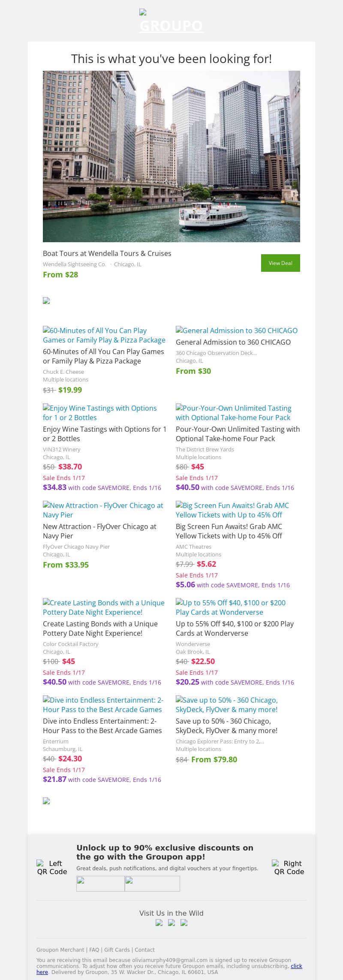This screenshot has height=980, width=343.
Task: Open the Chuck E. Cheese All You Can Play deal
Action: (x=103, y=356)
